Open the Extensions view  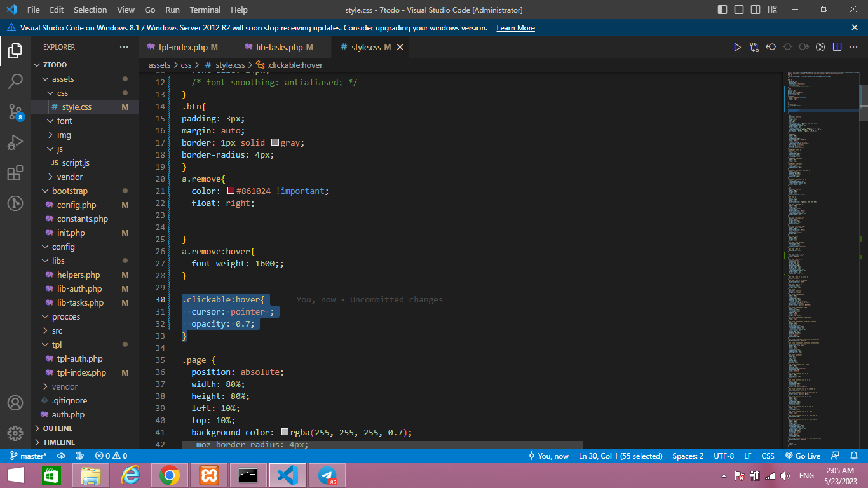point(15,173)
